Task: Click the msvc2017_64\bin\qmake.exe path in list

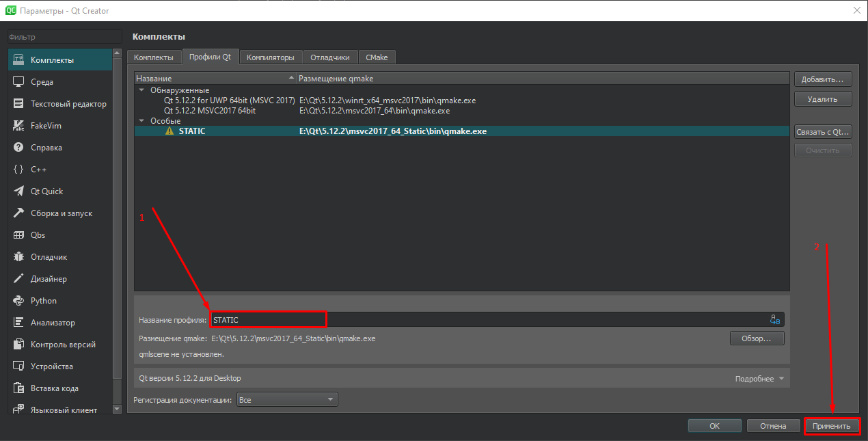Action: point(374,110)
